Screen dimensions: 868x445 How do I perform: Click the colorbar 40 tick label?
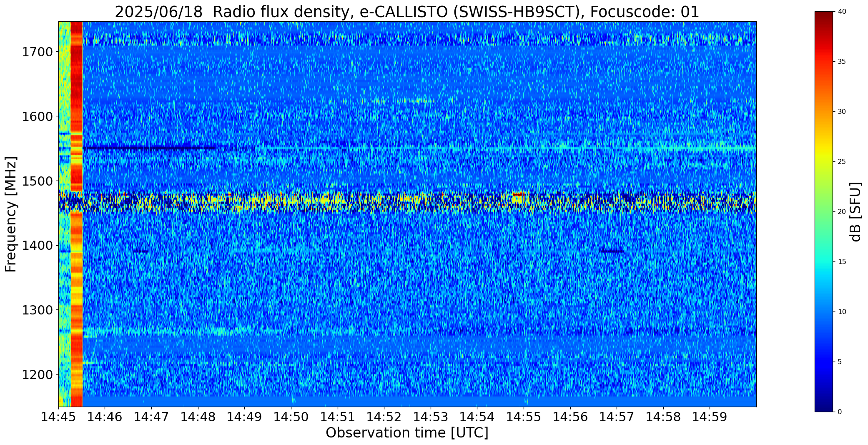(842, 12)
